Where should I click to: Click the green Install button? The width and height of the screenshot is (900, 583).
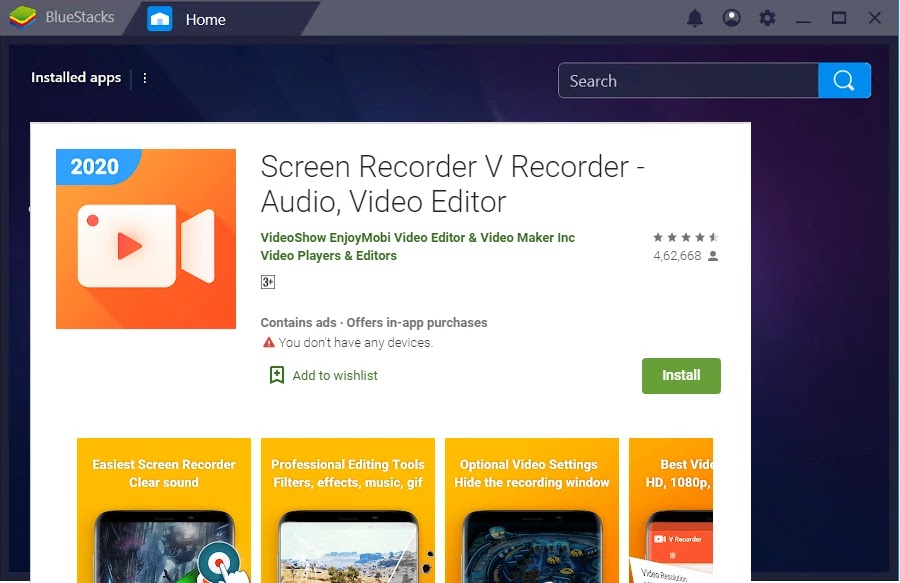point(681,376)
